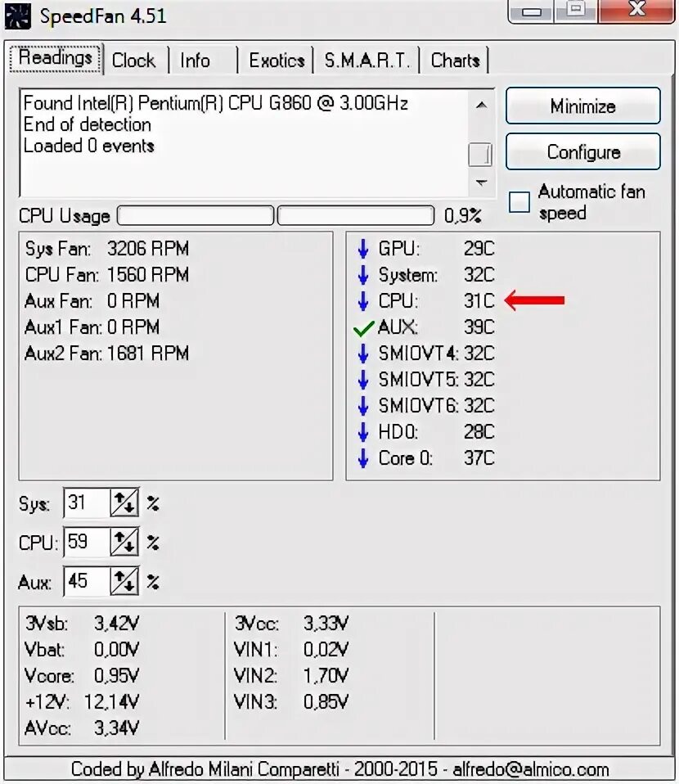Click the down arrow icon beside System temperature
The width and height of the screenshot is (679, 784).
click(363, 274)
